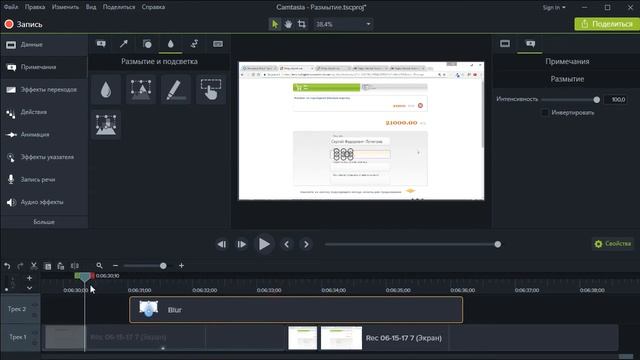The height and width of the screenshot is (360, 640).
Task: Open the Arrows and lines tab
Action: tap(124, 44)
